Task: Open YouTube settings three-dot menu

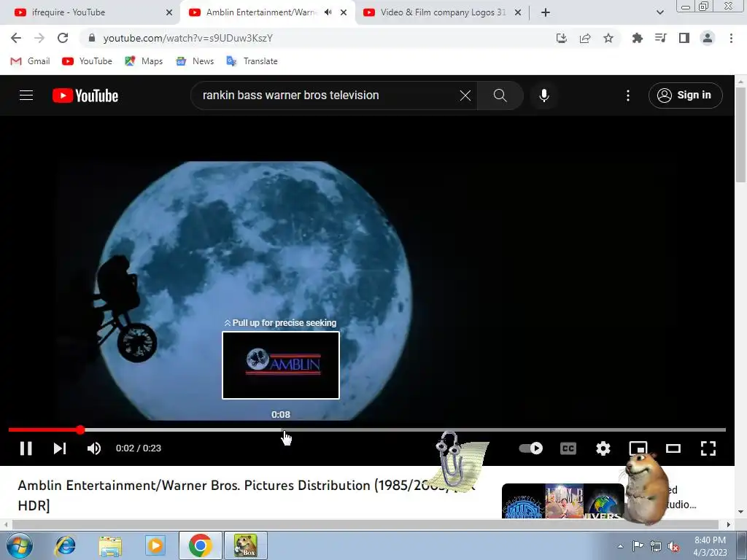Action: 628,96
